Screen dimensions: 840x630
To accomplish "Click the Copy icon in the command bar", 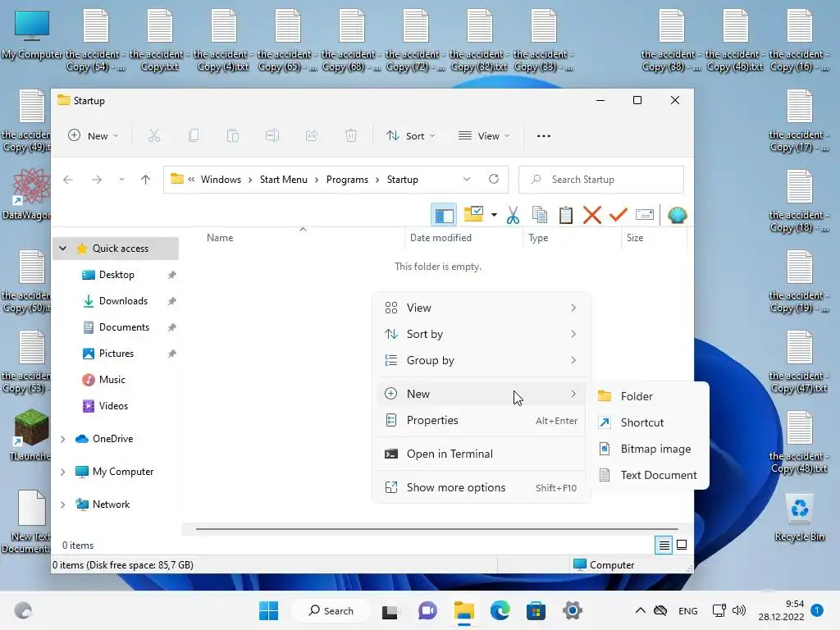I will pyautogui.click(x=194, y=136).
